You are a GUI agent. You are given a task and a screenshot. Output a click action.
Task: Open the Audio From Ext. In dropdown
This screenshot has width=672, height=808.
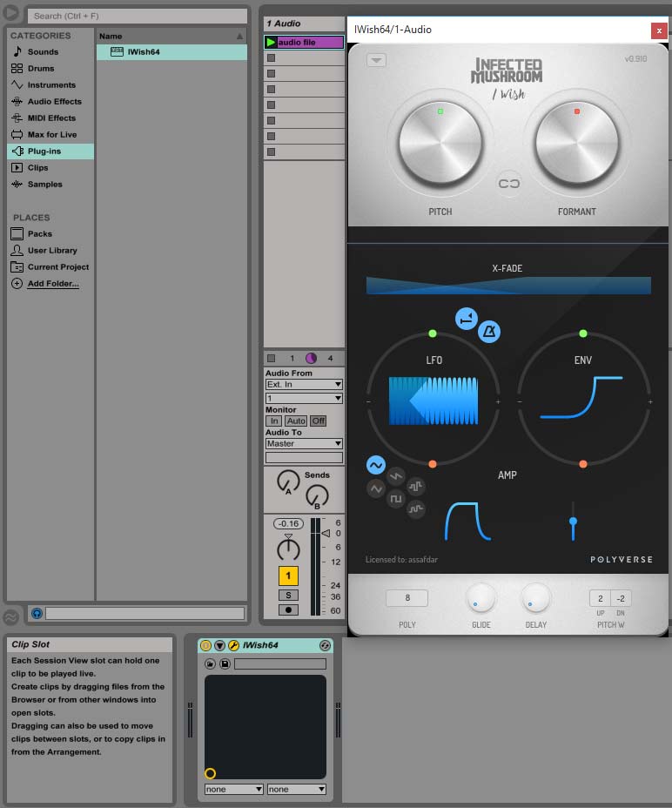[304, 384]
